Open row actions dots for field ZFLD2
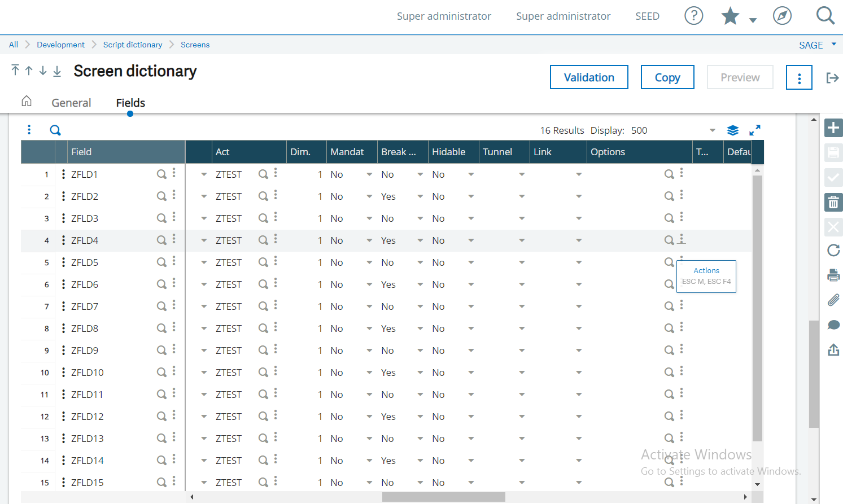 (x=174, y=195)
